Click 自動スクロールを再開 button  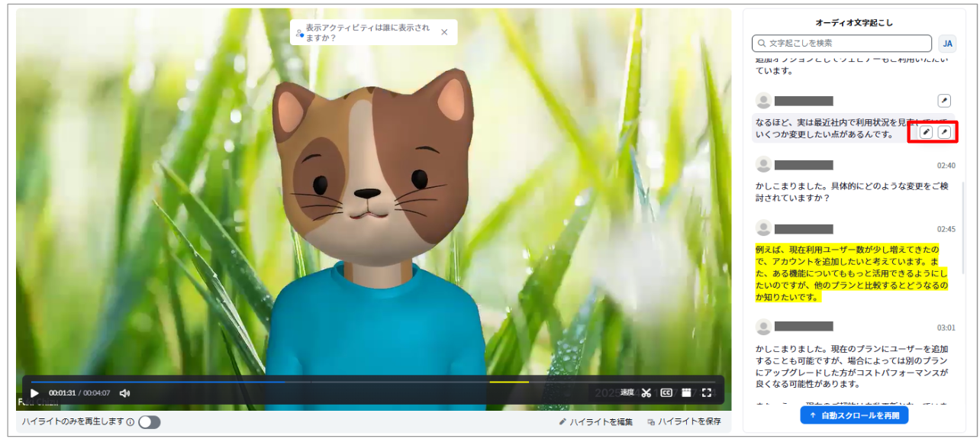pyautogui.click(x=854, y=415)
